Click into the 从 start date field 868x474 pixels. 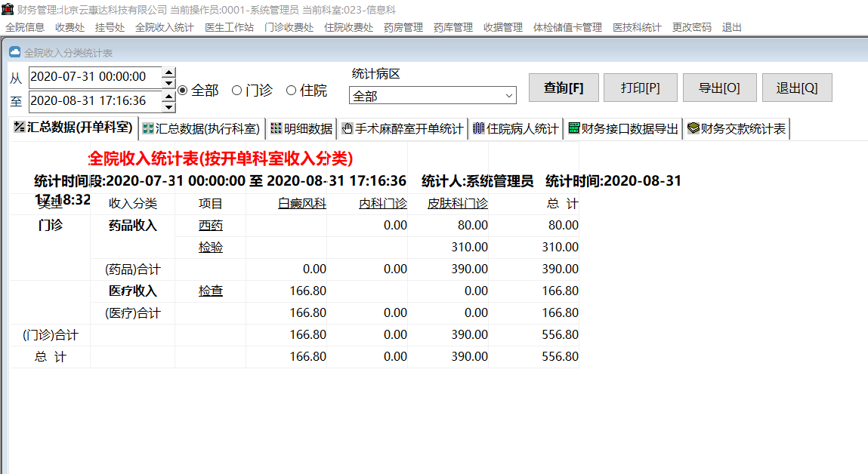[x=94, y=77]
